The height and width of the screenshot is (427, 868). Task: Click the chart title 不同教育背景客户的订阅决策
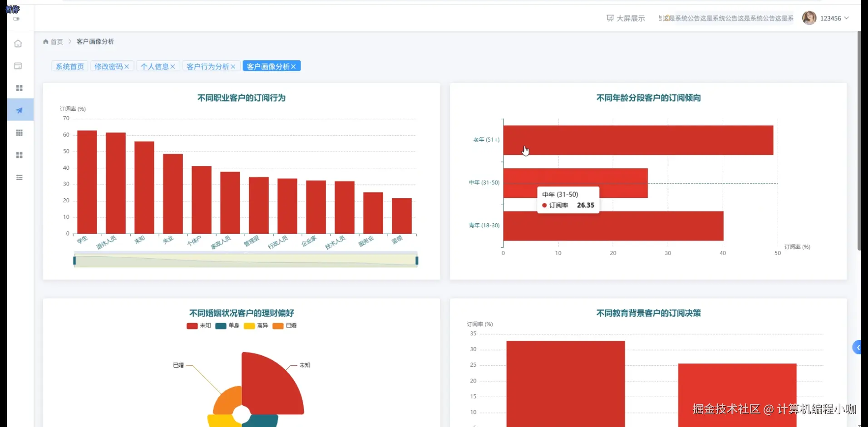click(x=648, y=313)
